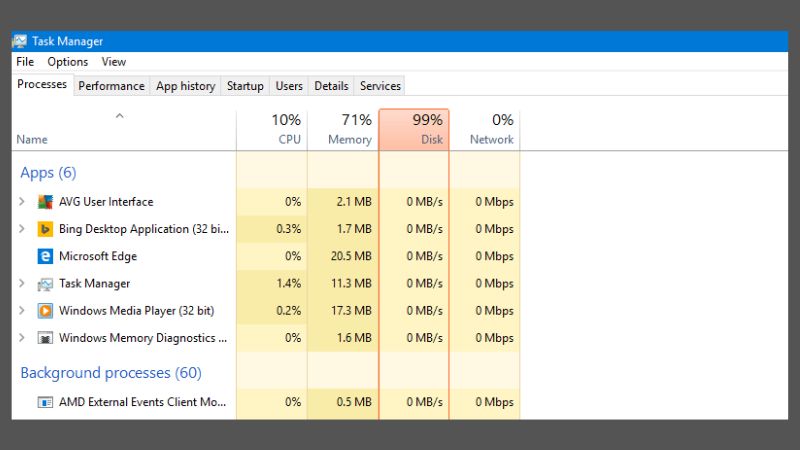Click the Apps (6) group heading
The image size is (800, 450).
(48, 173)
